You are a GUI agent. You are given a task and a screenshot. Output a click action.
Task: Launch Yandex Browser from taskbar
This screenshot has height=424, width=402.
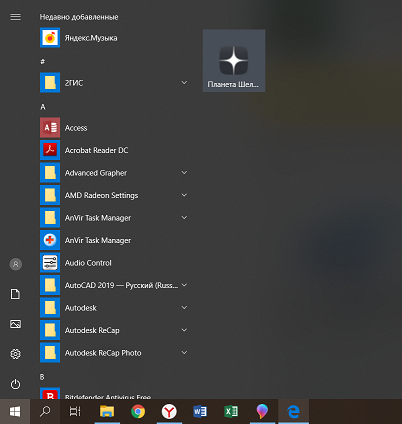pos(169,412)
